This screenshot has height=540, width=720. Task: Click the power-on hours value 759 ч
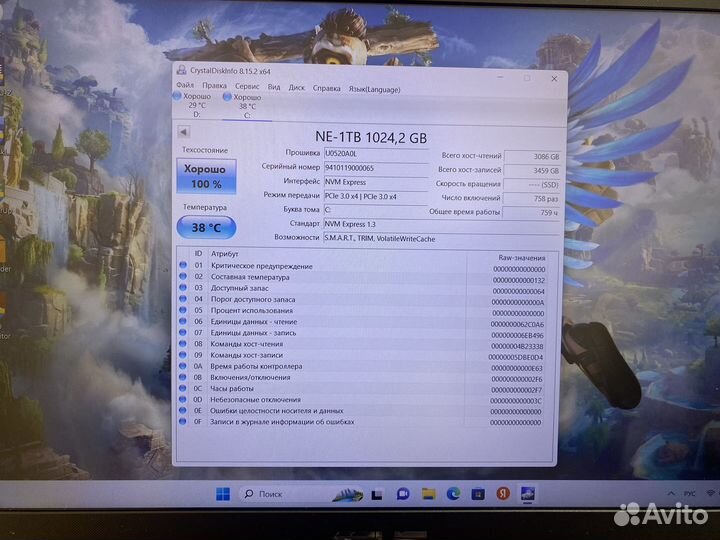coord(531,213)
